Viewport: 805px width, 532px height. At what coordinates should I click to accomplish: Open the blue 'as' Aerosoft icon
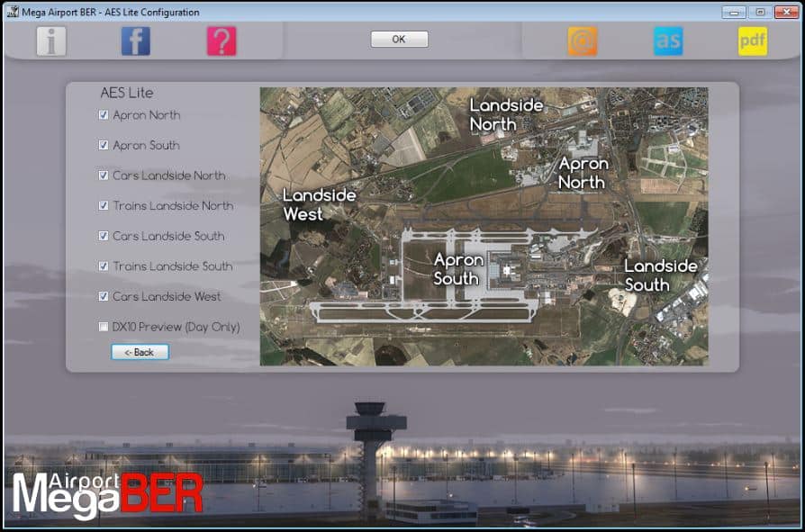tap(668, 41)
